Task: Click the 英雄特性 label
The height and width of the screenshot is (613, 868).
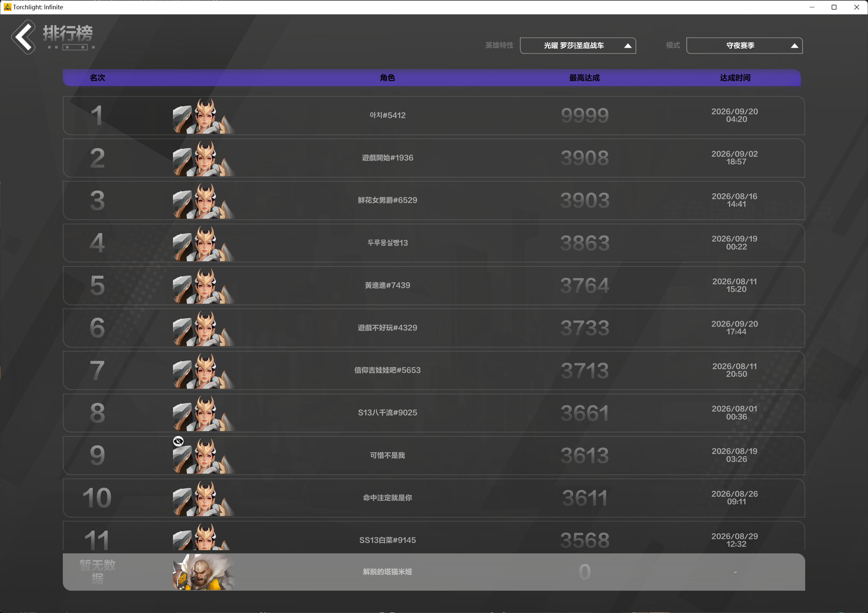Action: click(499, 45)
